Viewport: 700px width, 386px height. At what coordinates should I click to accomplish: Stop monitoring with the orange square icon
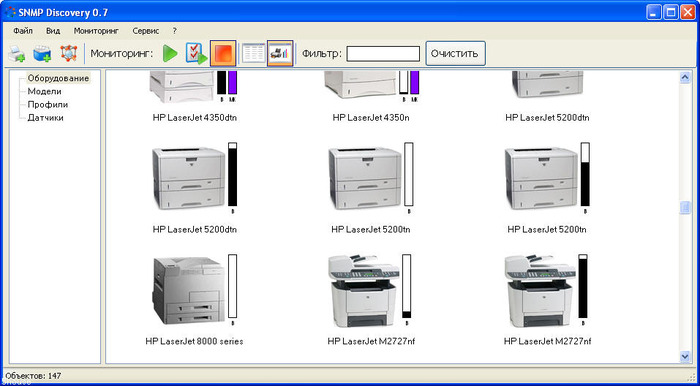[223, 54]
